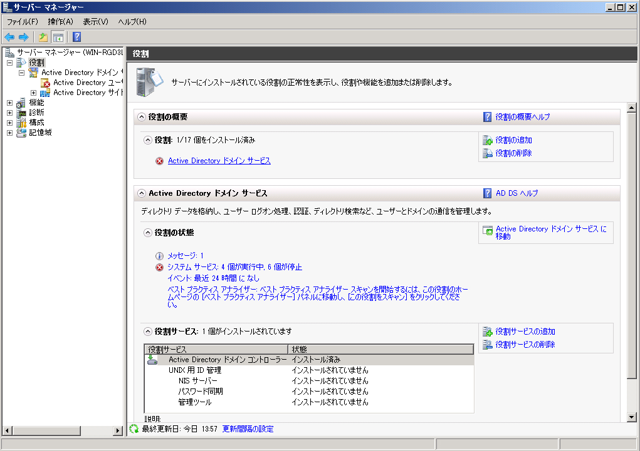640x451 pixels.
Task: Click the 役割サービスの追加 icon
Action: coord(487,331)
